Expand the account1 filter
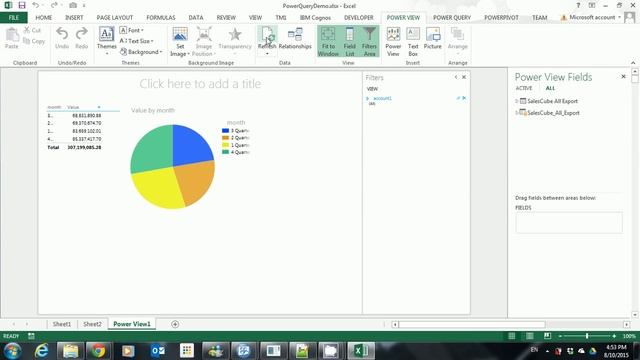The image size is (640, 360). point(368,98)
